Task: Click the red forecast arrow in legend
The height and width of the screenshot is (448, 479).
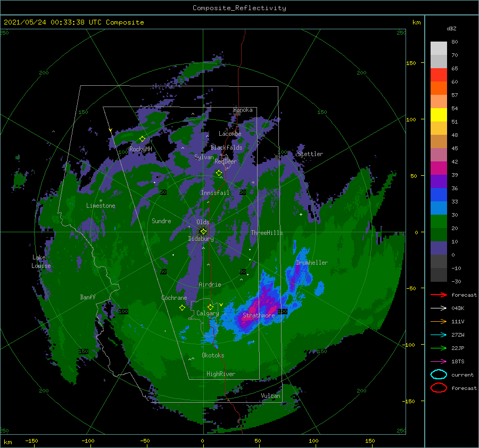Action: click(x=439, y=295)
